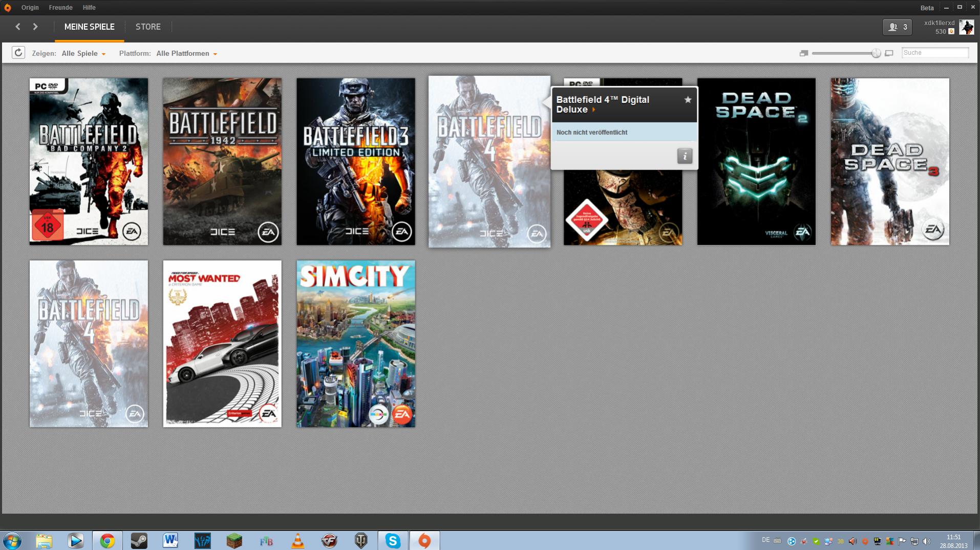Select SimCity cover
Viewport: 980px width, 550px height.
pos(356,344)
